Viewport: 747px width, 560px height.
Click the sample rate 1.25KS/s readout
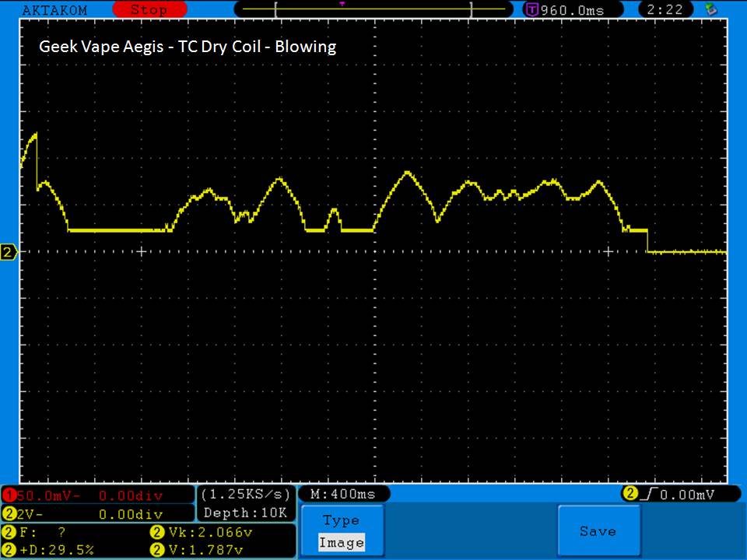(246, 494)
